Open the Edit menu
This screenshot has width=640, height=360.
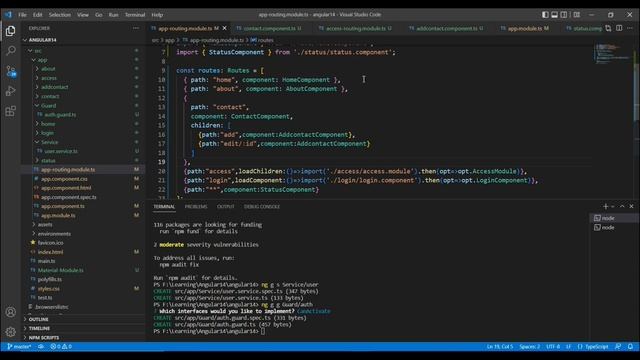tap(38, 15)
